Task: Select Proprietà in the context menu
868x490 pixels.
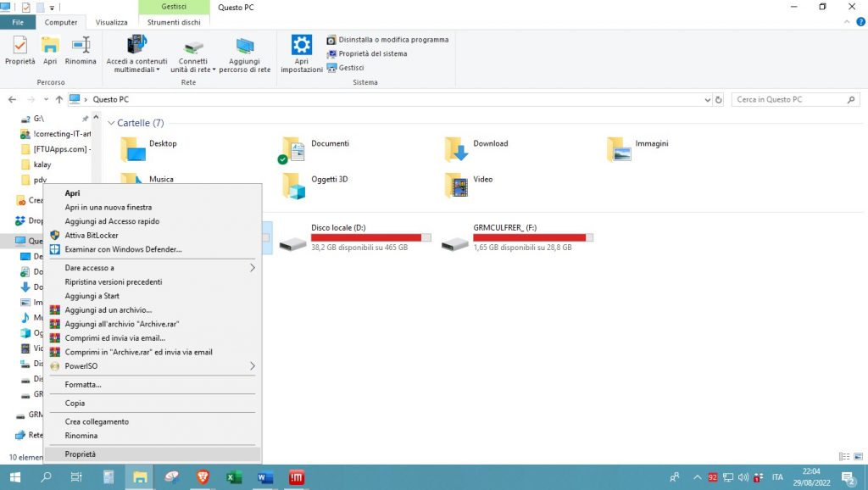Action: (x=81, y=454)
